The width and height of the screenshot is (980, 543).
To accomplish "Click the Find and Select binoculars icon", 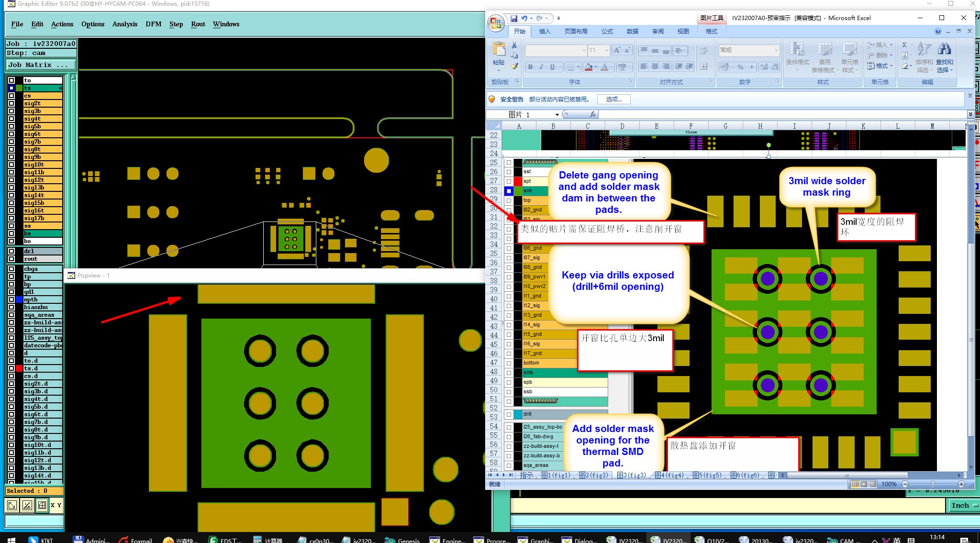I will pos(944,49).
